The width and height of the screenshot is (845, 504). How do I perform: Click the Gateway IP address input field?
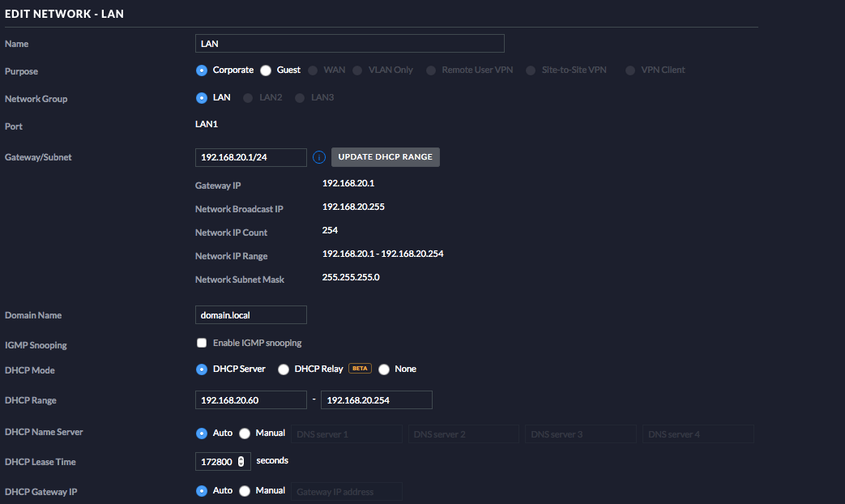[347, 492]
